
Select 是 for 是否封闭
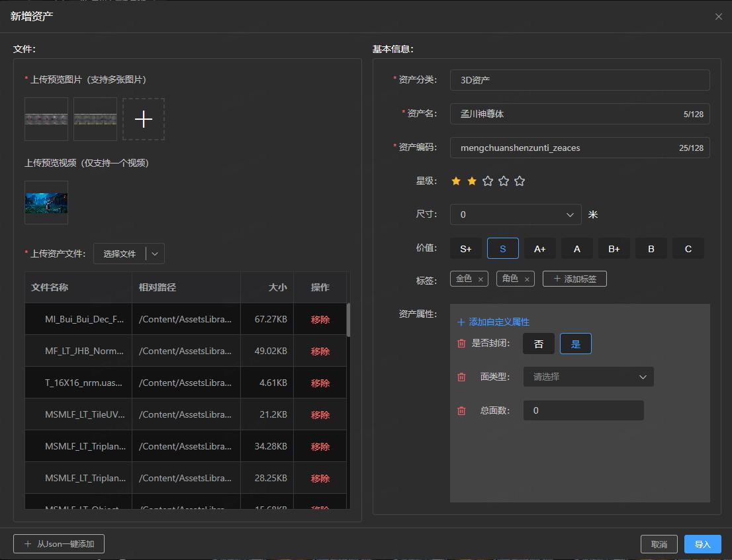coord(575,344)
